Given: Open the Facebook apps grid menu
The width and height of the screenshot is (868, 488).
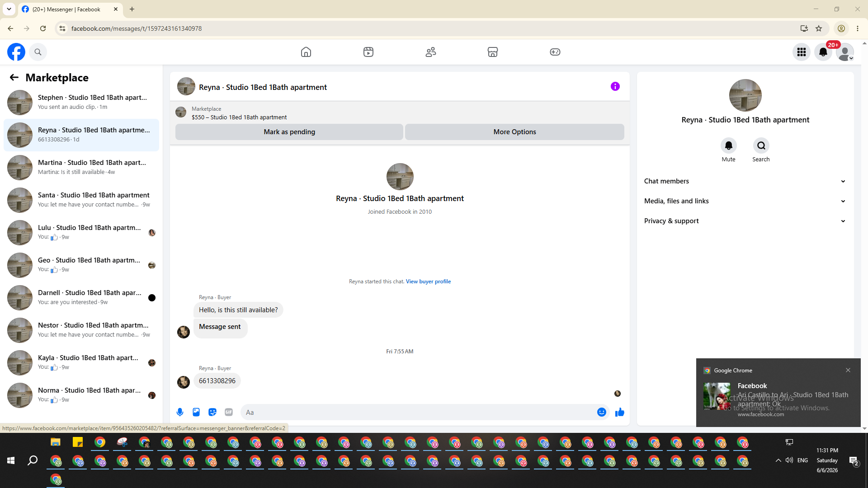Looking at the screenshot, I should click(802, 52).
